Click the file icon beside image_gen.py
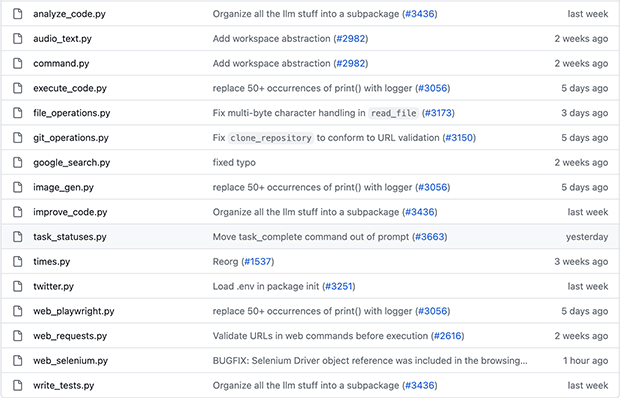The height and width of the screenshot is (398, 620). point(18,187)
